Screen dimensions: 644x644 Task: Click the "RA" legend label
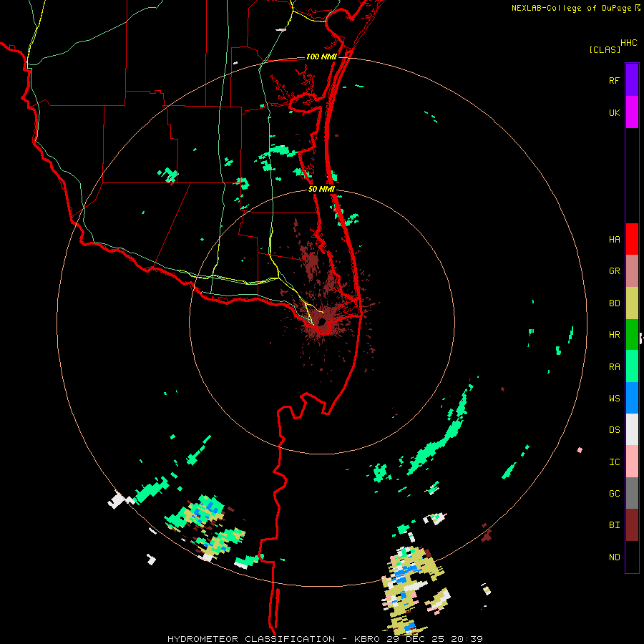(x=614, y=367)
